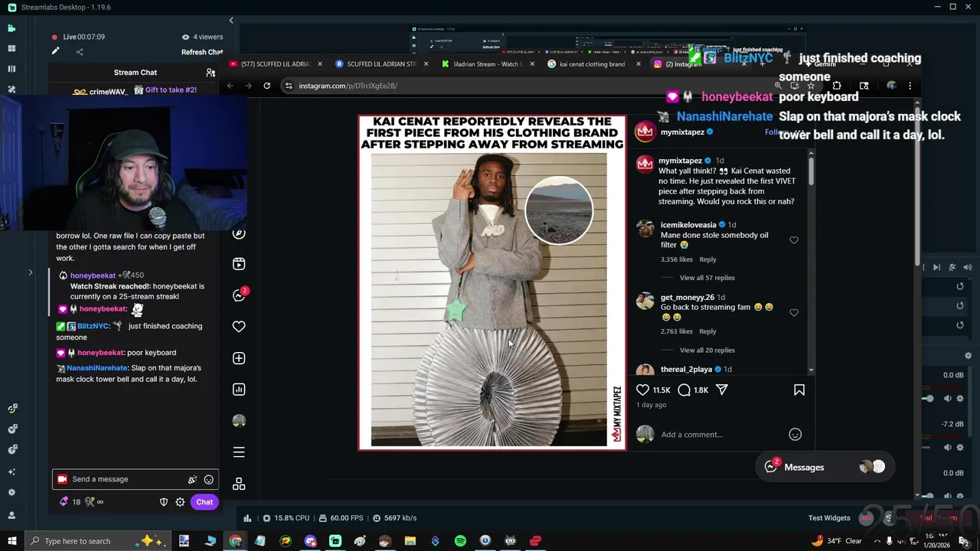The height and width of the screenshot is (551, 980).
Task: Click the purple Chat send button
Action: pos(204,502)
